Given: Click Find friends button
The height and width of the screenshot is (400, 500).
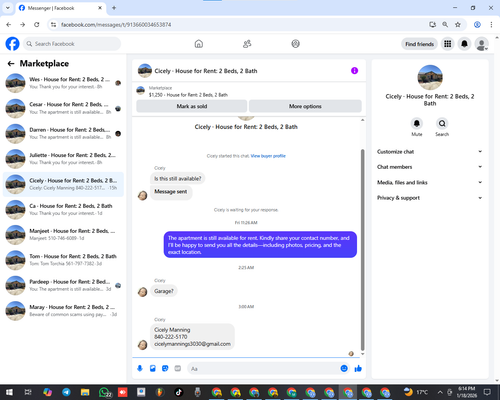Looking at the screenshot, I should click(419, 44).
